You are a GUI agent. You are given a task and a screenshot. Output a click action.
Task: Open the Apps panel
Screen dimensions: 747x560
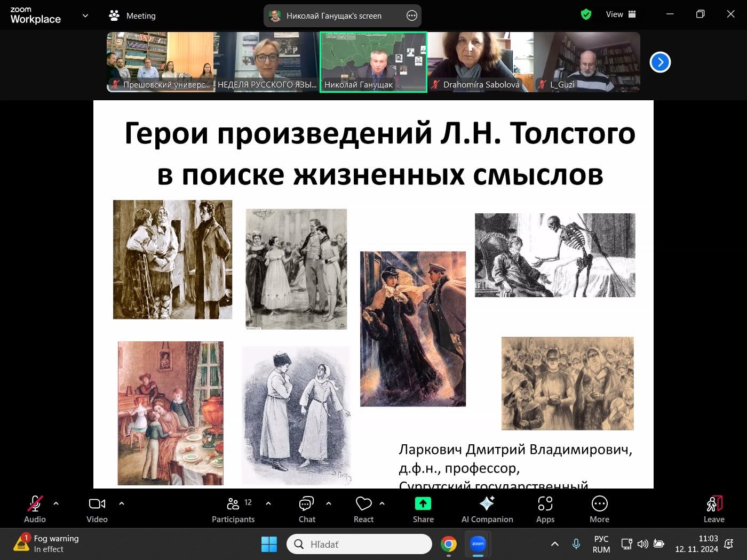coord(545,509)
